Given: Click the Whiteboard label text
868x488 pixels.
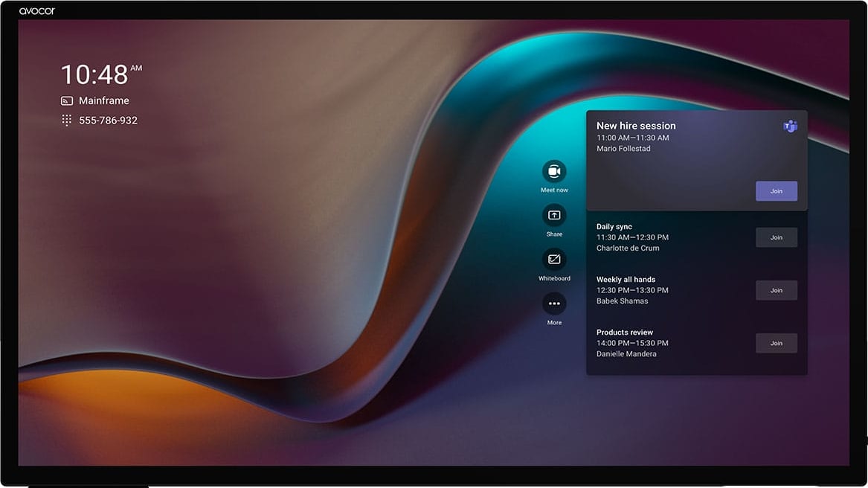Looking at the screenshot, I should [554, 279].
